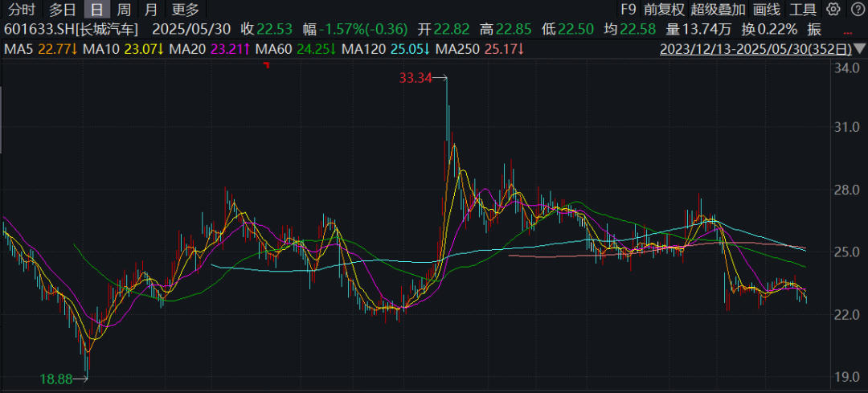The width and height of the screenshot is (868, 393).
Task: Switch to the 周 weekly chart tab
Action: (123, 10)
